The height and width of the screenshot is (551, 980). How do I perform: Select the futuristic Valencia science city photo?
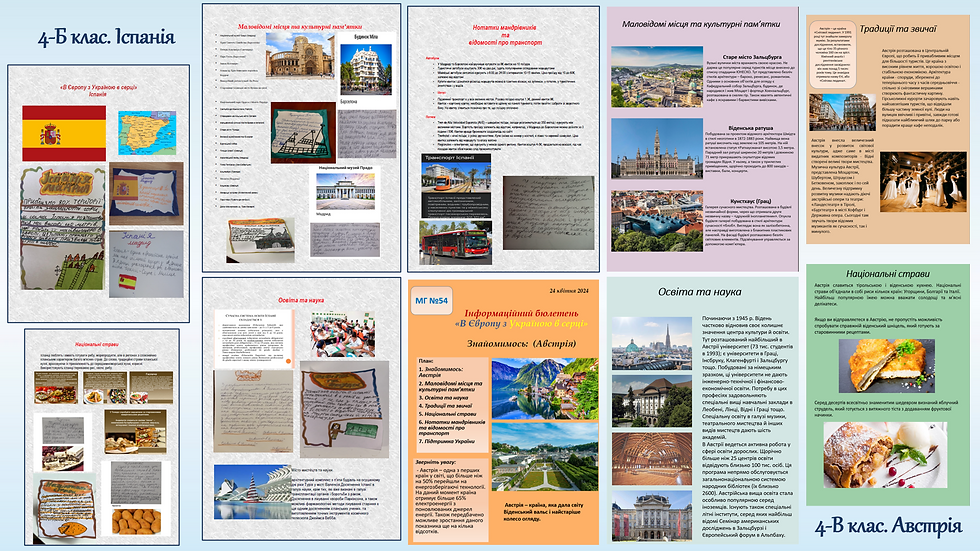252,492
